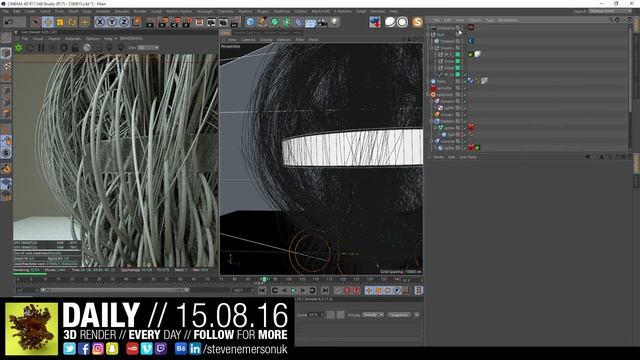
Task: Open User Data menu in Attribute Manager
Action: pyautogui.click(x=468, y=157)
